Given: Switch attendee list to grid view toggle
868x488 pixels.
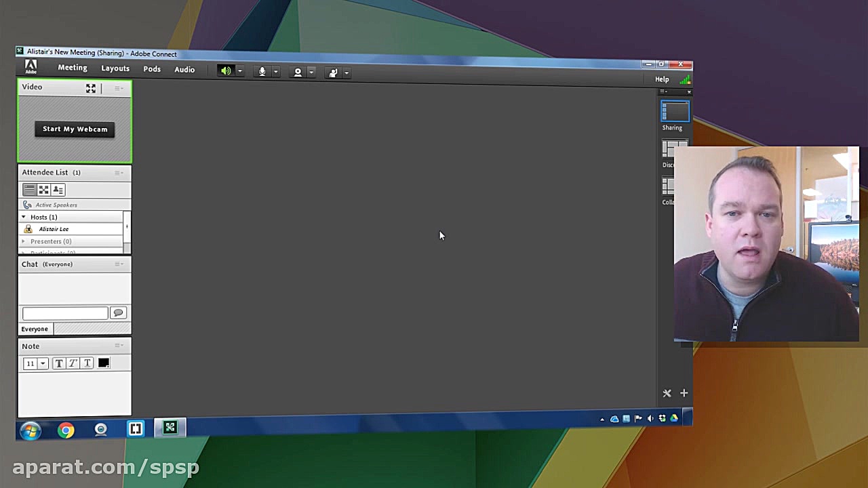Looking at the screenshot, I should click(x=43, y=190).
